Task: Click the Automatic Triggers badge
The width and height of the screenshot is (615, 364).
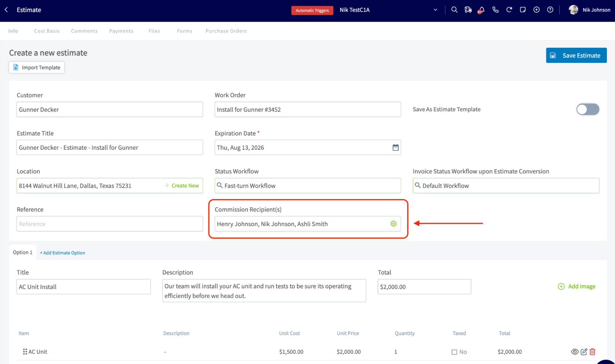Action: pos(312,10)
